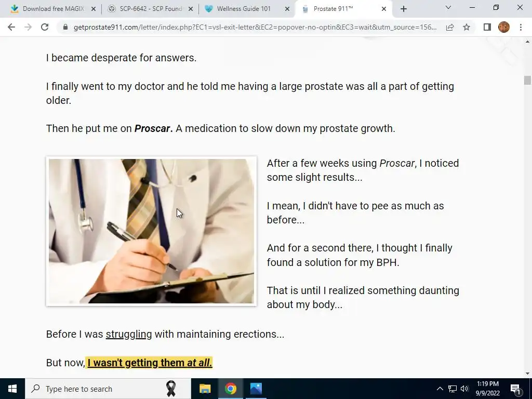Show hidden system tray icons

click(x=440, y=389)
